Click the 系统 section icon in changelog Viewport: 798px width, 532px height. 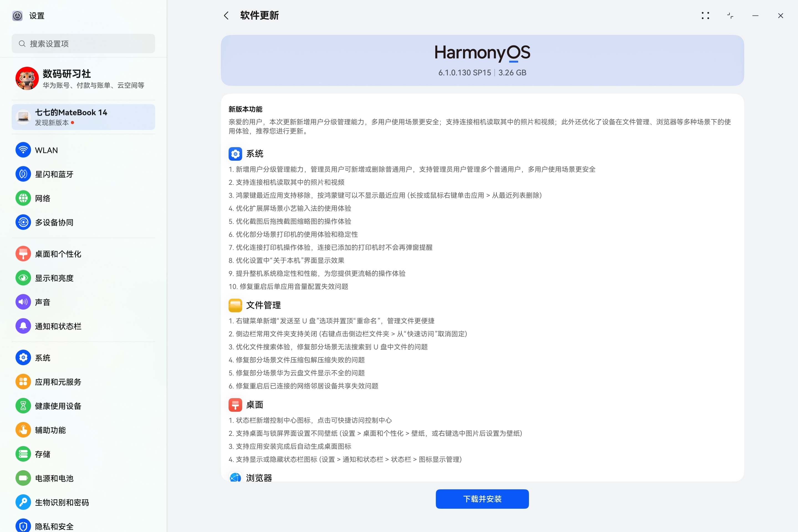(235, 154)
